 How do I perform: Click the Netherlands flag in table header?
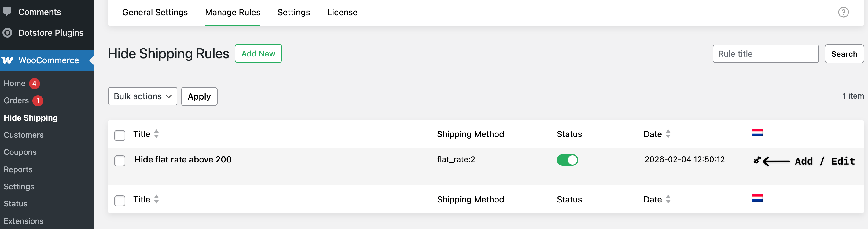757,133
